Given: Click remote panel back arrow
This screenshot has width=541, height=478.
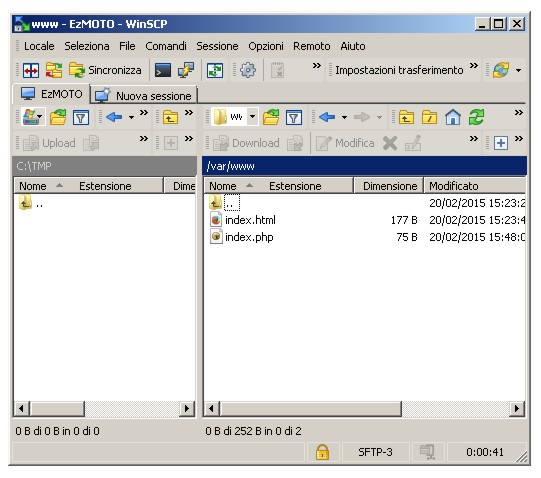Looking at the screenshot, I should pyautogui.click(x=327, y=117).
